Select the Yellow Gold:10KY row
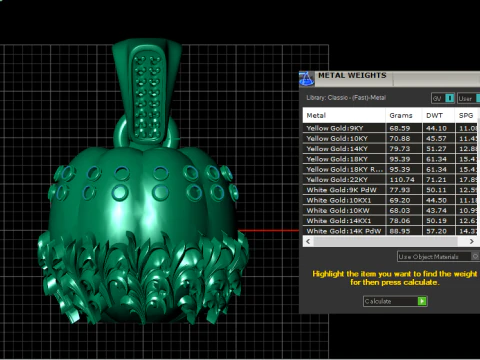Screen dimensions: 480x360 pyautogui.click(x=390, y=138)
